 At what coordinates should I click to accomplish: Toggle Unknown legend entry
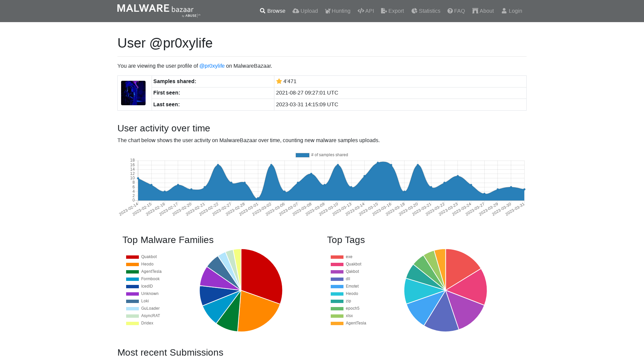tap(142, 294)
